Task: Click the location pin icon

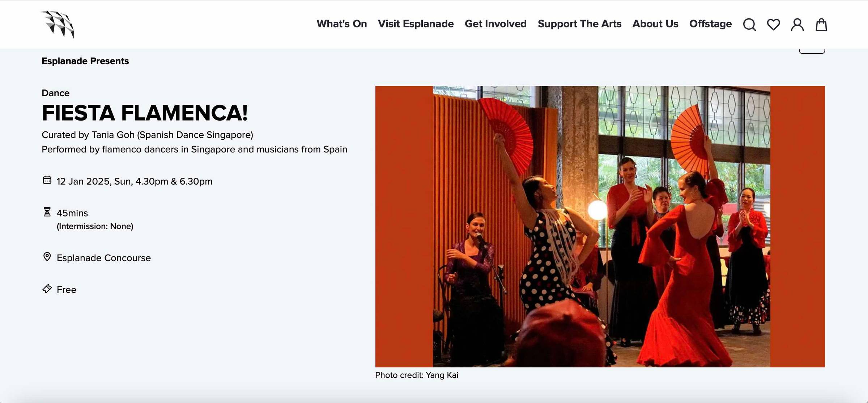Action: point(47,257)
